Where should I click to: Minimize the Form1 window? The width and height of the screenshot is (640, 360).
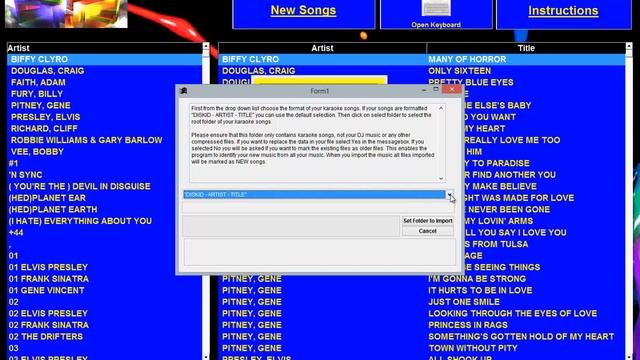coord(424,89)
